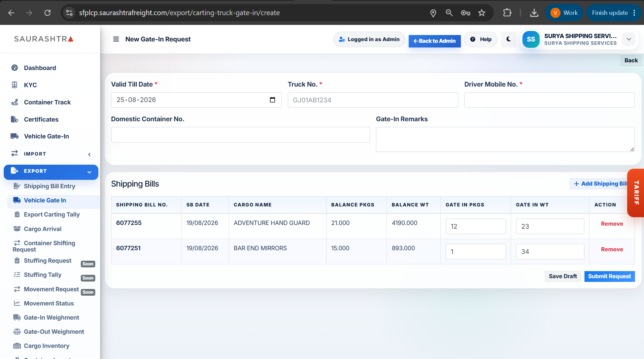
Task: Click the Back button
Action: [631, 60]
